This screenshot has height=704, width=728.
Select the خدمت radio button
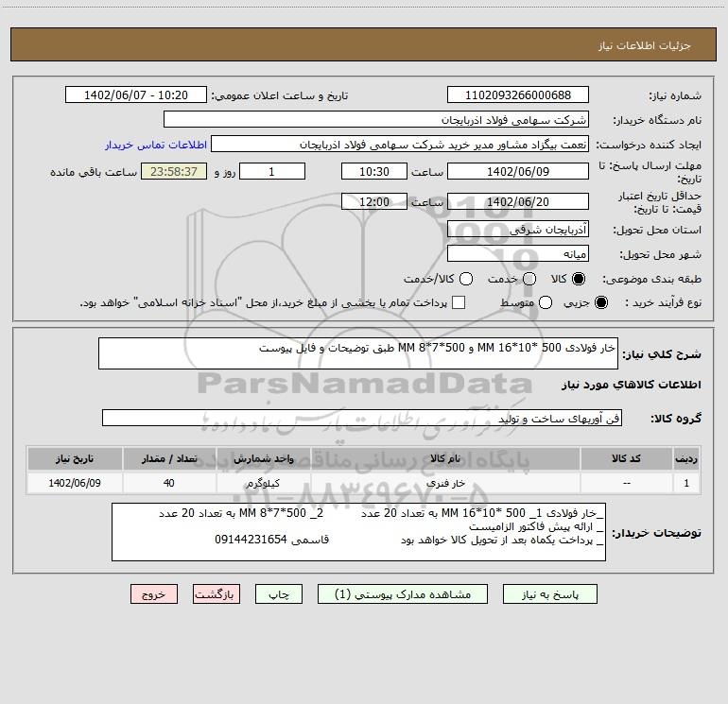click(529, 279)
